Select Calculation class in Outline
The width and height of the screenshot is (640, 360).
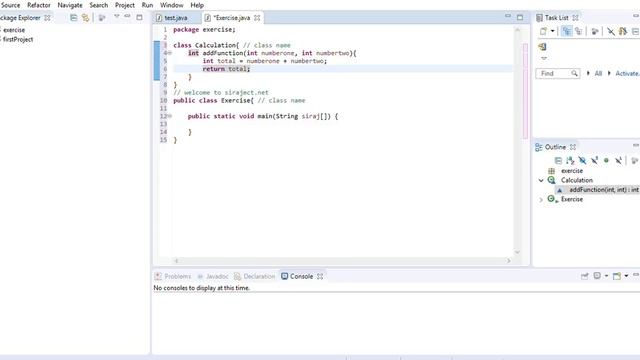[x=576, y=180]
